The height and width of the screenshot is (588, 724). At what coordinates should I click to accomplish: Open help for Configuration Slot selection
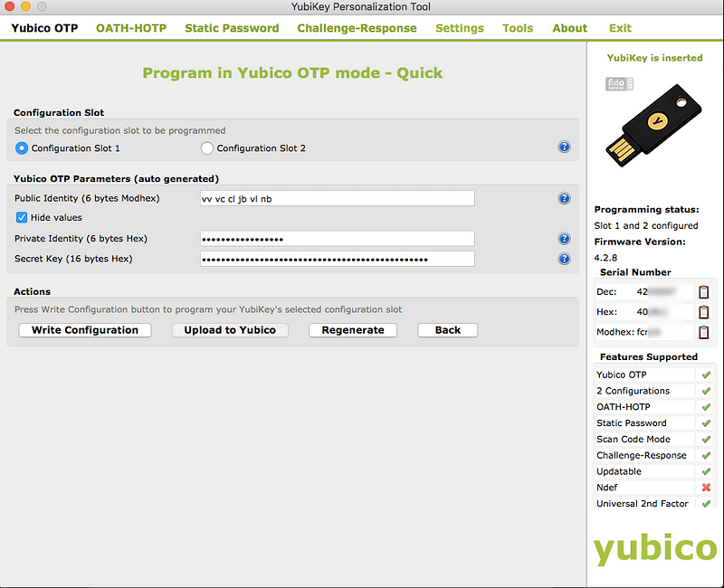[564, 147]
